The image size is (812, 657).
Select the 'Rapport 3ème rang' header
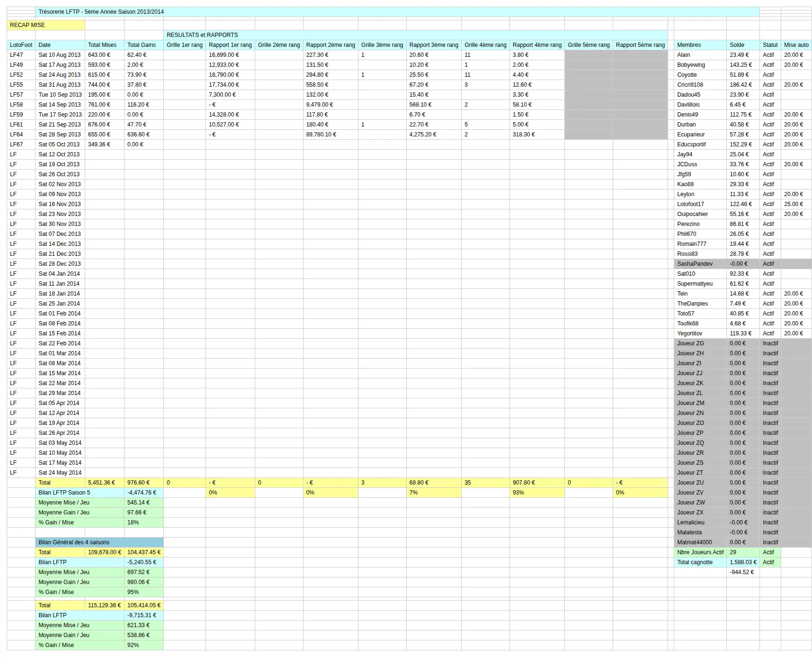pos(434,45)
